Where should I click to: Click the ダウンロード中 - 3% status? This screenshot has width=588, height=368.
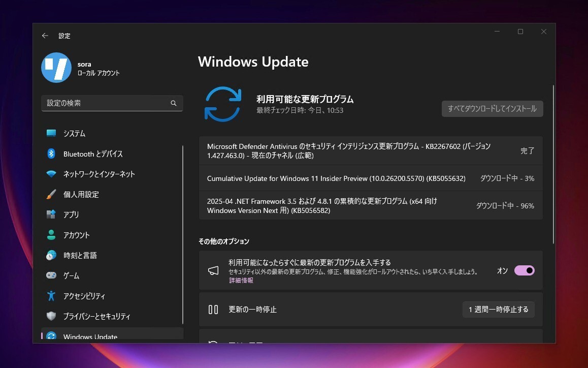click(x=507, y=178)
